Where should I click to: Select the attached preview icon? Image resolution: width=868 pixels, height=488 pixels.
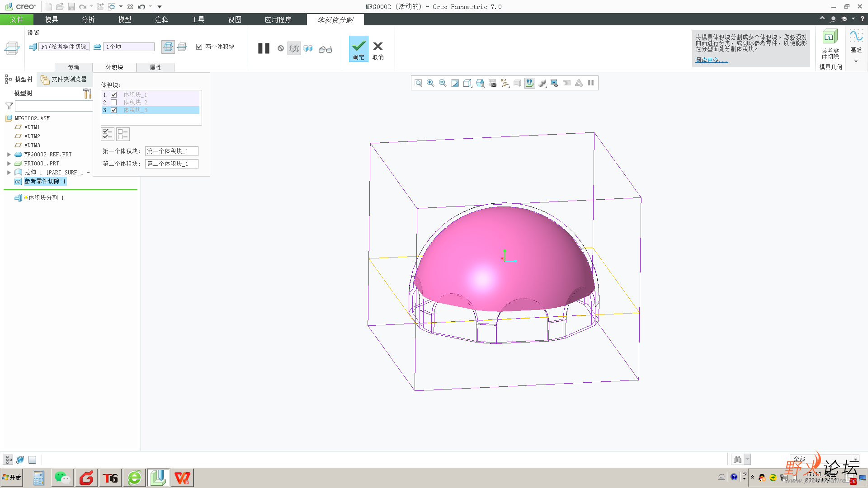[x=308, y=48]
